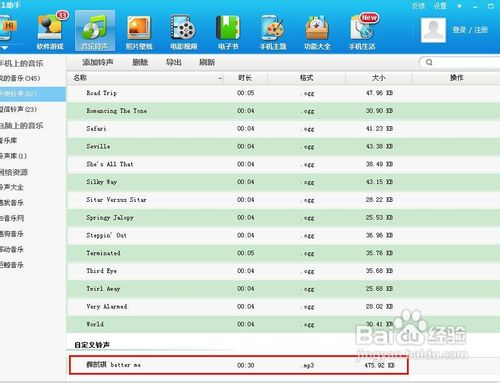This screenshot has height=383, width=500.
Task: Select the Terminated ringtone row
Action: pyautogui.click(x=283, y=253)
